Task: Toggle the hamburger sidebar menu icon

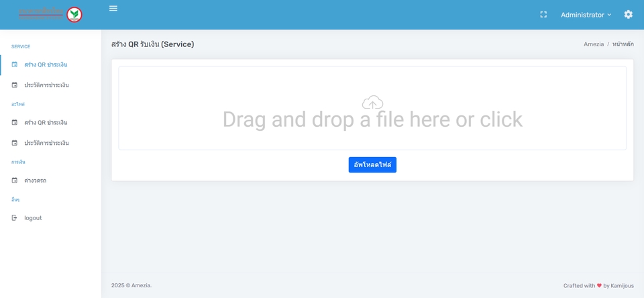Action: pyautogui.click(x=113, y=9)
